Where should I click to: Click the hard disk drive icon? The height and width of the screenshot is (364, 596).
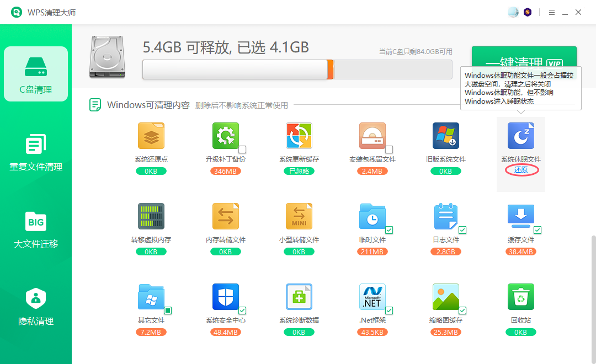(107, 57)
